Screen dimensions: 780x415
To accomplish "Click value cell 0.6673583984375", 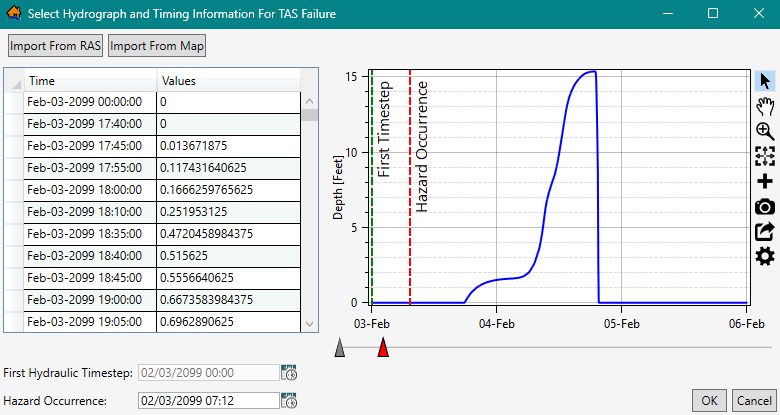I will (228, 300).
